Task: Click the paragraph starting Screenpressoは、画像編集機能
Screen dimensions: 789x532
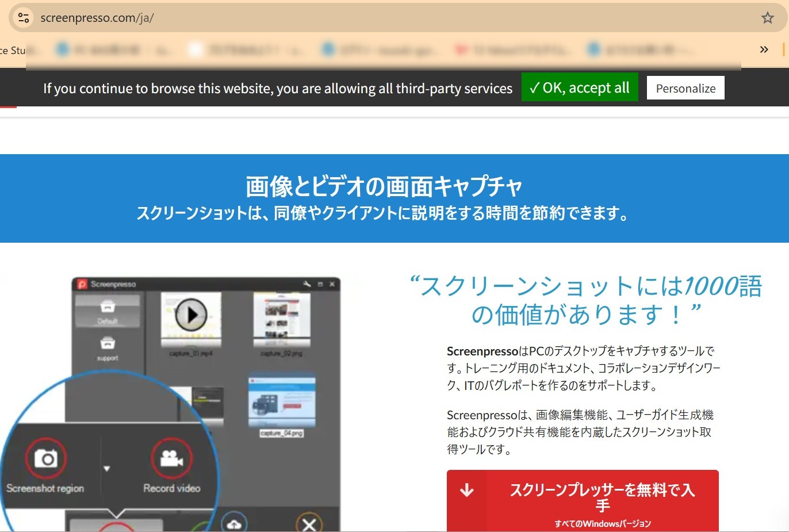Action: pos(581,432)
